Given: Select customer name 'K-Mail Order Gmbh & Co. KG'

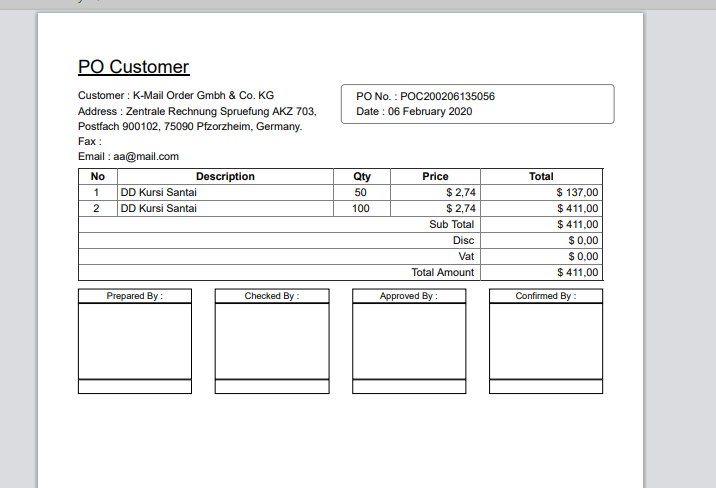Looking at the screenshot, I should 203,95.
